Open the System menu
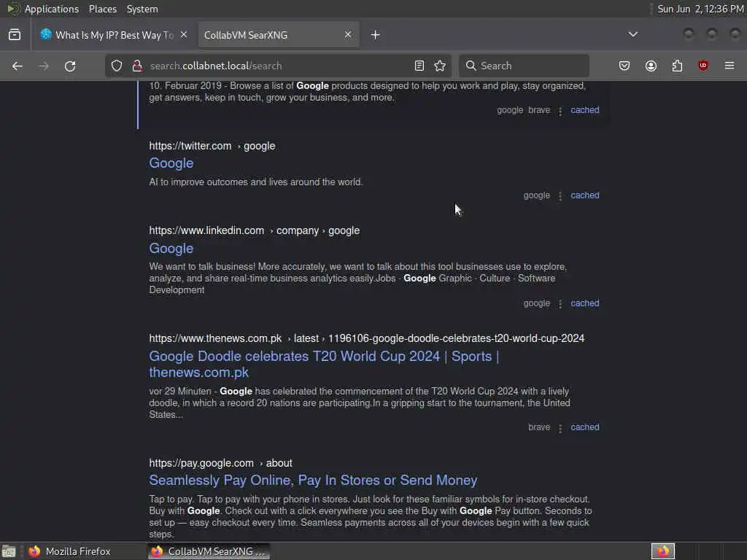747x560 pixels. tap(142, 9)
